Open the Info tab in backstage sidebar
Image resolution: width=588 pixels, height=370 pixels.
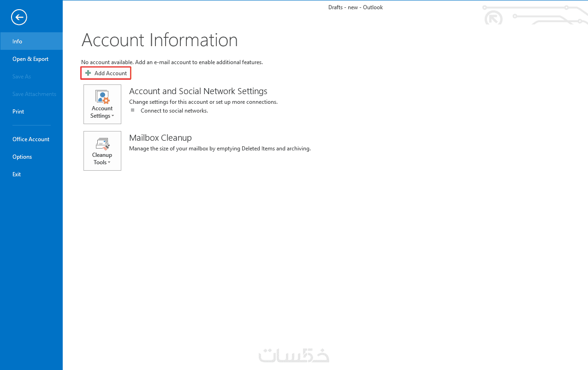click(x=31, y=41)
